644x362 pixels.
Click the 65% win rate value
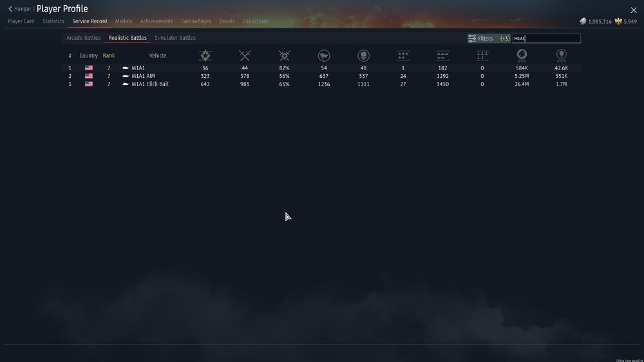(x=284, y=84)
